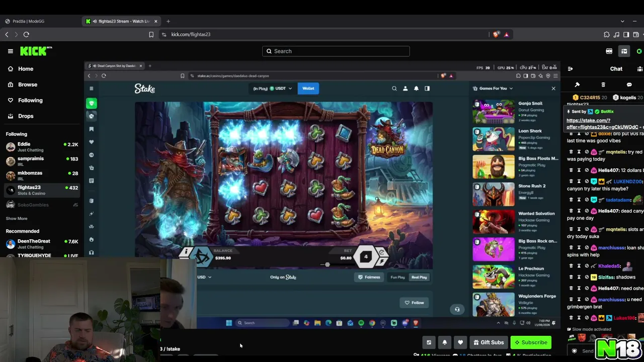Open mkbomzas followed channel
Screen dimensions: 644x362
click(x=42, y=175)
